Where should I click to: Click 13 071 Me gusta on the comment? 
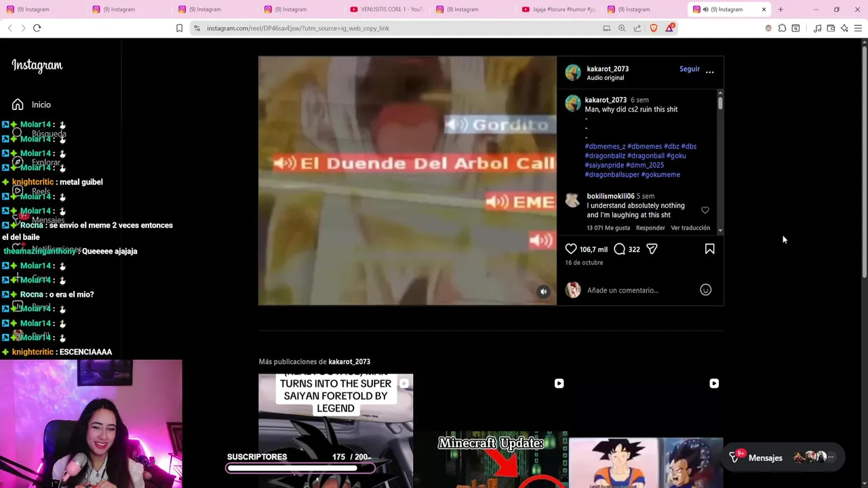[608, 228]
